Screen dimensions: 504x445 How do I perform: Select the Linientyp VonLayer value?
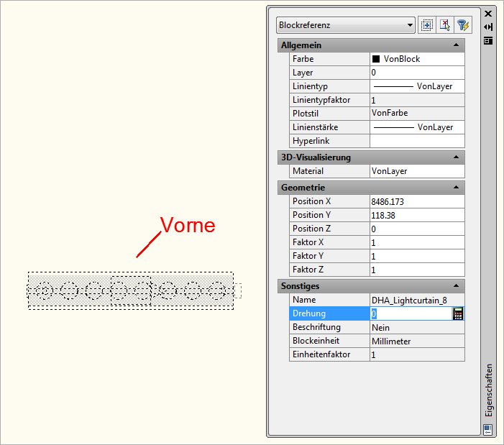(417, 86)
